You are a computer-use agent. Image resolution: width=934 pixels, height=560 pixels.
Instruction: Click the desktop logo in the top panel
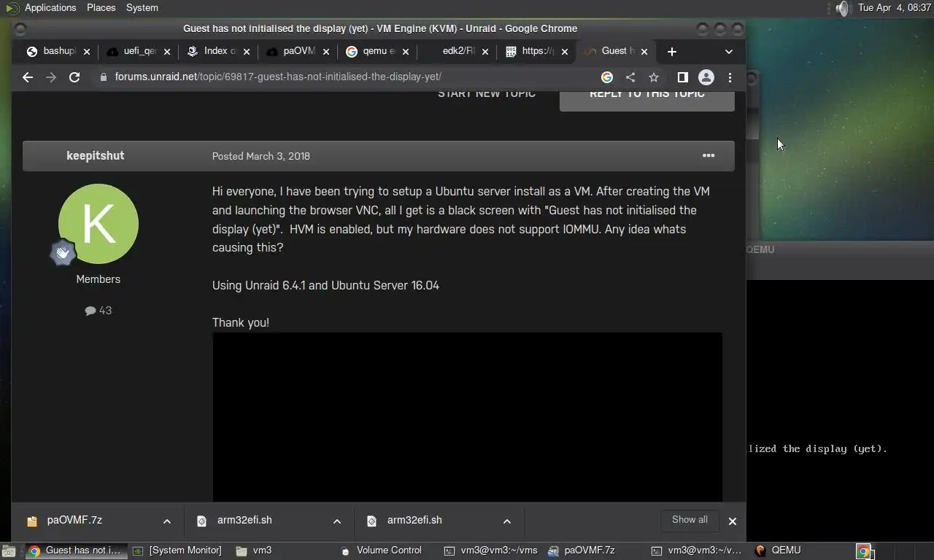click(x=12, y=8)
